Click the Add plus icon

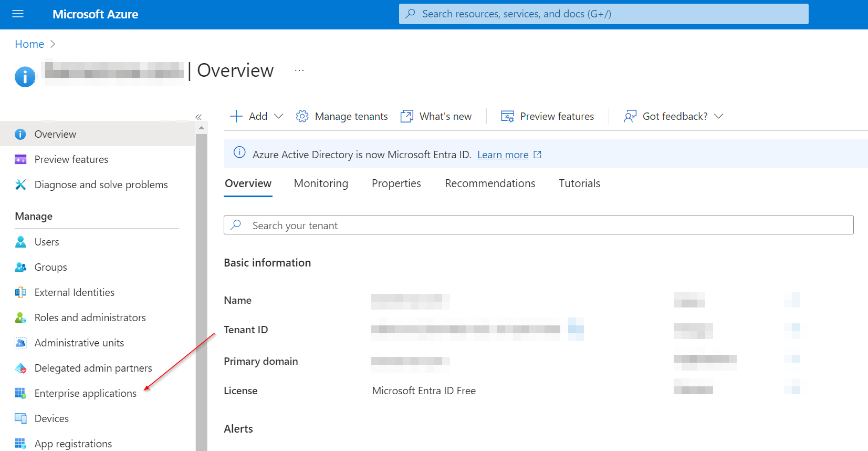click(236, 116)
